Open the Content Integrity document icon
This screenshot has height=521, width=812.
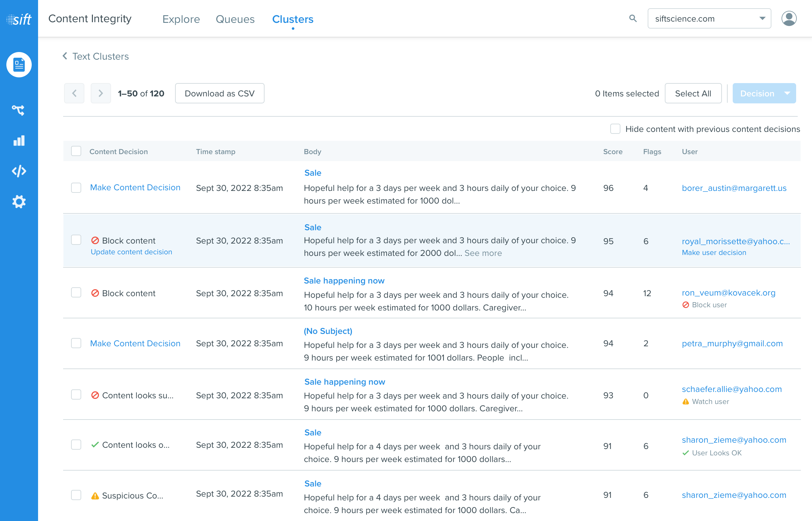[19, 65]
